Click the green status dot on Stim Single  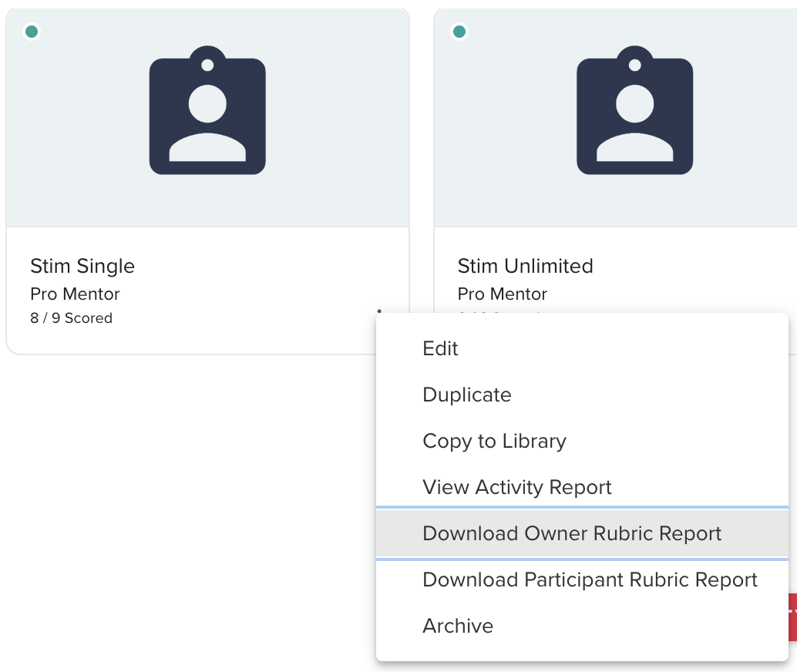[32, 32]
